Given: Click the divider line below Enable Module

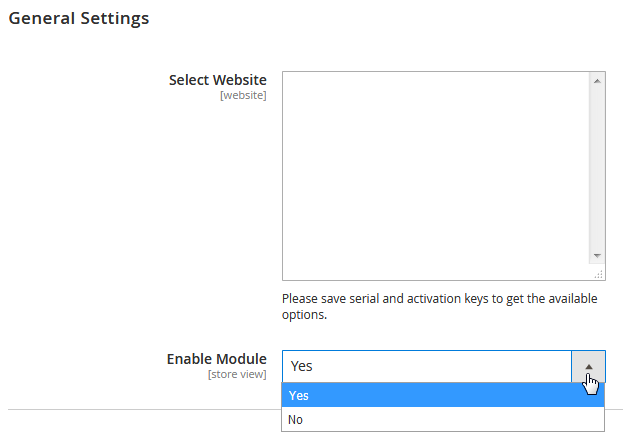Looking at the screenshot, I should [140, 409].
